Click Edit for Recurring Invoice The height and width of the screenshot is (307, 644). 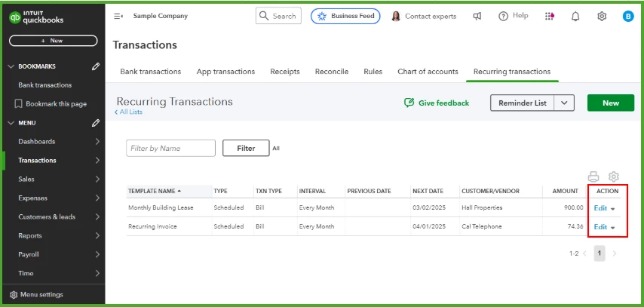click(600, 227)
